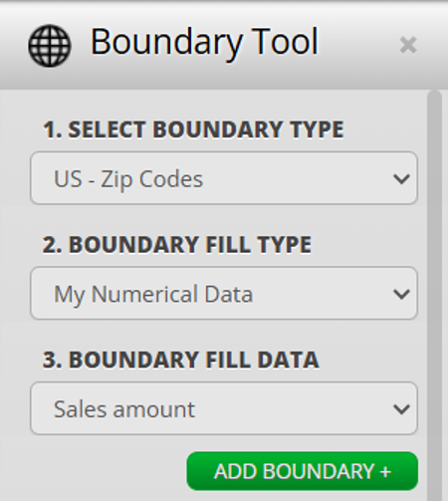448x502 pixels.
Task: Click the chevron arrow on Sales amount dropdown
Action: (401, 409)
